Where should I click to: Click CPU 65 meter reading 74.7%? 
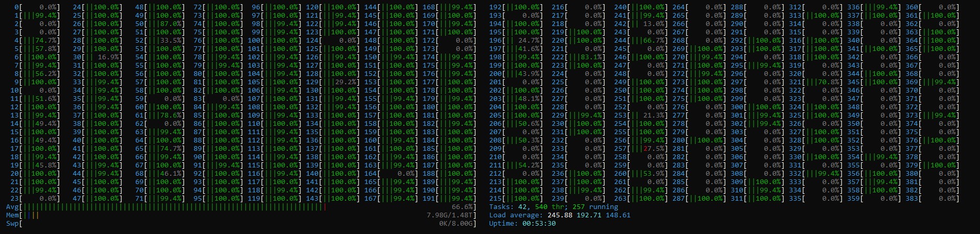coord(160,149)
